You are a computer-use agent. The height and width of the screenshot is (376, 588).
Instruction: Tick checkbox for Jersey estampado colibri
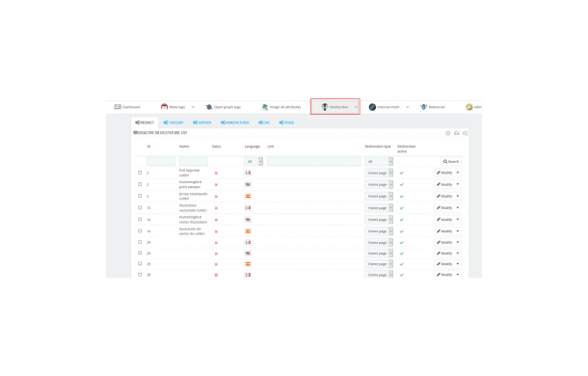pyautogui.click(x=140, y=196)
